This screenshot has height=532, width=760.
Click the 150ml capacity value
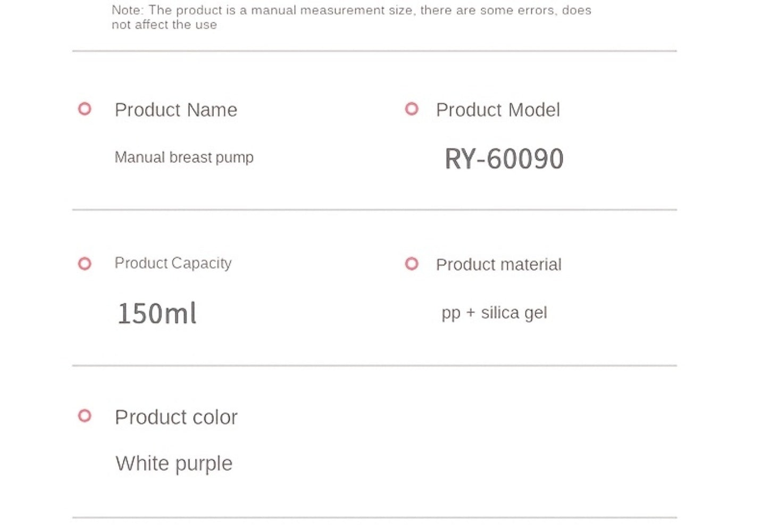[157, 313]
